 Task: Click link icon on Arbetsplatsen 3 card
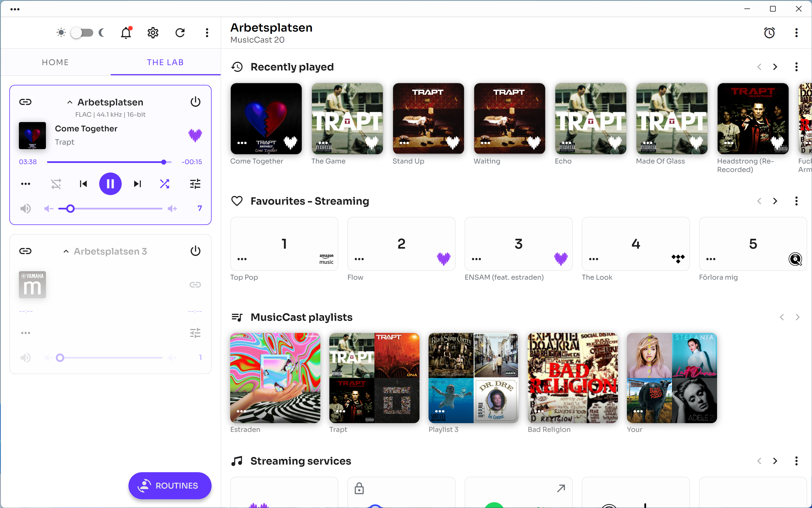[x=26, y=251]
